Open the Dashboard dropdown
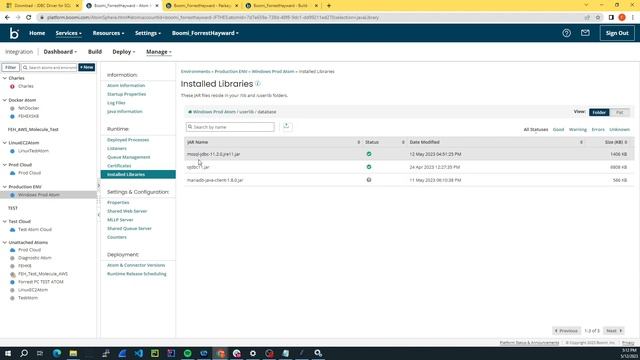The image size is (640, 360). tap(60, 52)
